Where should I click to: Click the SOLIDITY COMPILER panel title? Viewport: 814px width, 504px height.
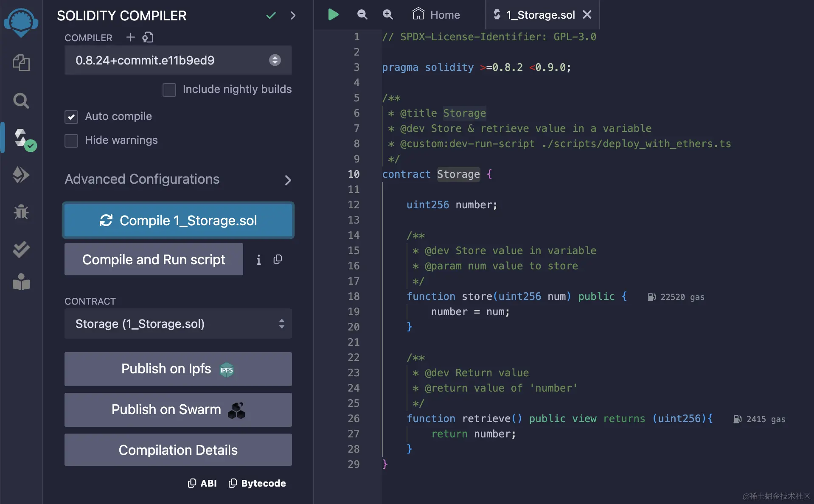click(x=121, y=16)
